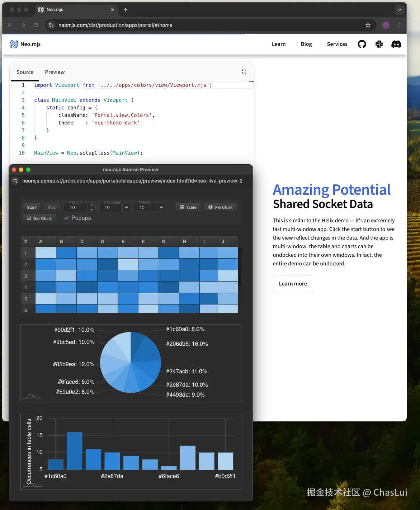The image size is (420, 510).
Task: Decrease the Colors value stepper
Action: (92, 209)
